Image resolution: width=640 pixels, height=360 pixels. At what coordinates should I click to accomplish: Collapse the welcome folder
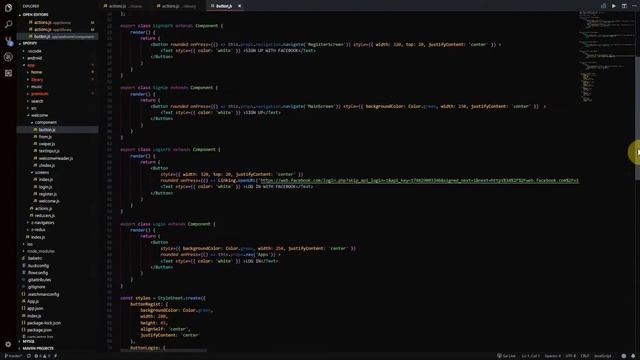(x=39, y=115)
